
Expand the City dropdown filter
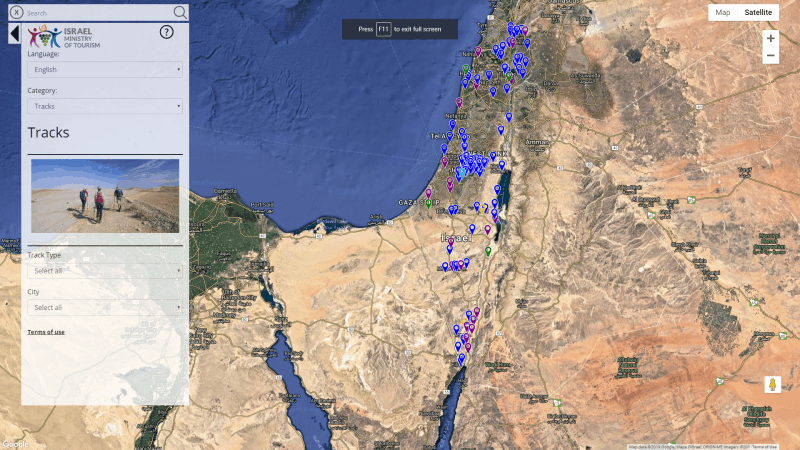point(105,307)
